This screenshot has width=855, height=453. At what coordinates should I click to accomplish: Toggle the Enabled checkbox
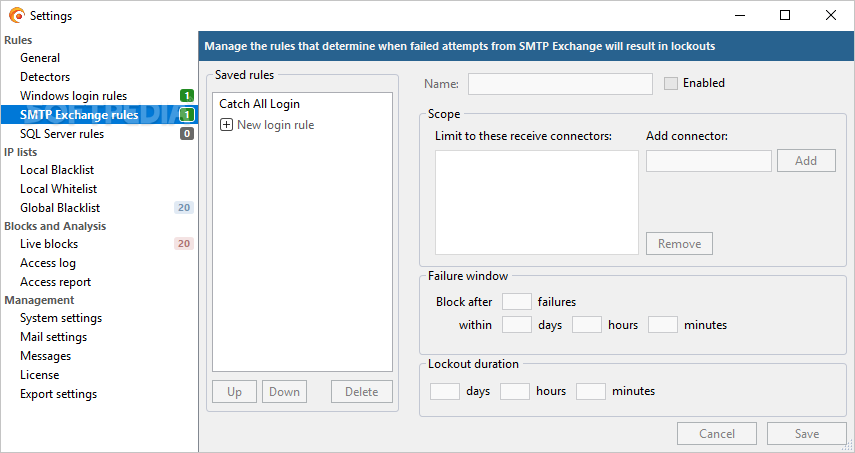click(671, 83)
